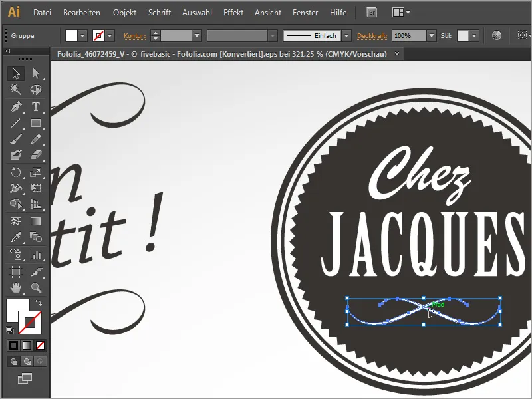
Task: Choose the Mesh tool
Action: click(16, 221)
